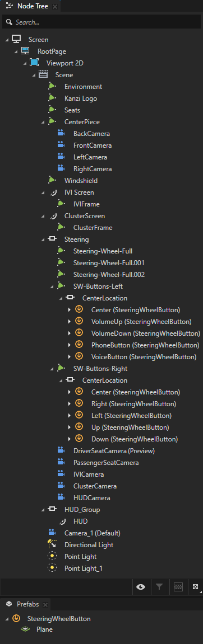Toggle the funnel filter button
The height and width of the screenshot is (644, 203).
pos(159,587)
